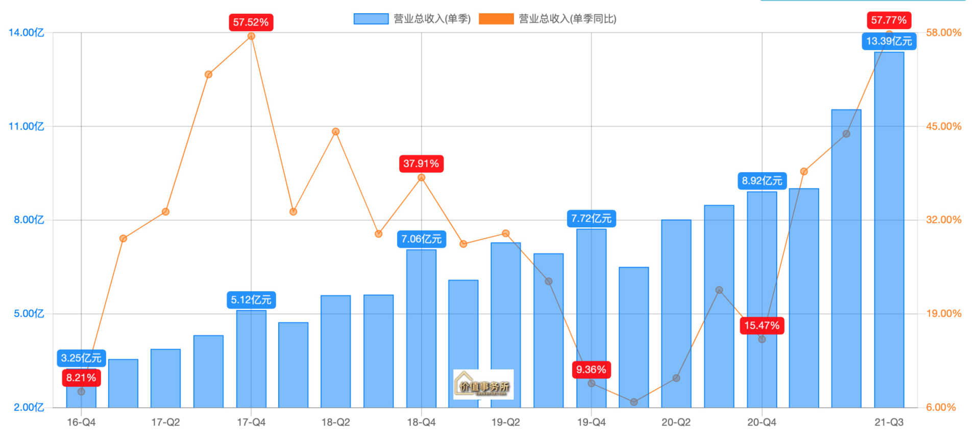Select the 20-Q2 x-axis label
980x442 pixels.
tap(676, 423)
